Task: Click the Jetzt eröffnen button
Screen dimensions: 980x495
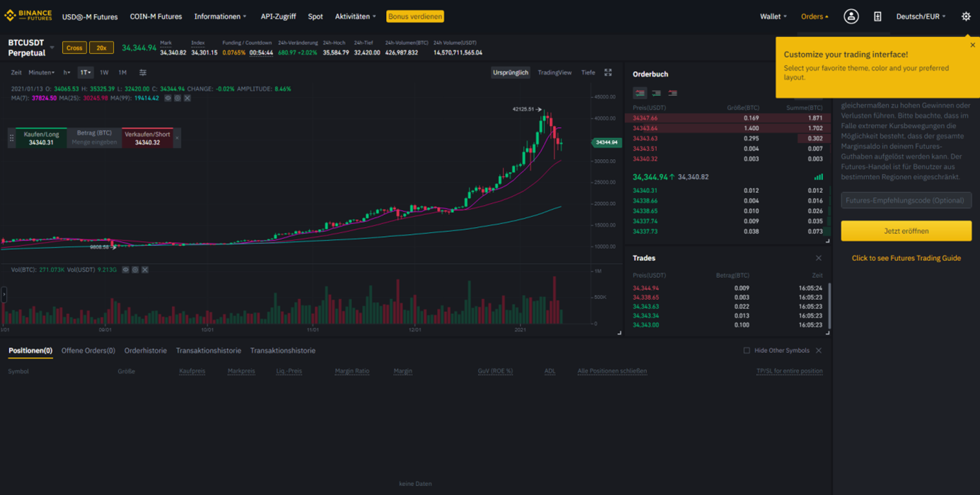Action: click(x=906, y=231)
